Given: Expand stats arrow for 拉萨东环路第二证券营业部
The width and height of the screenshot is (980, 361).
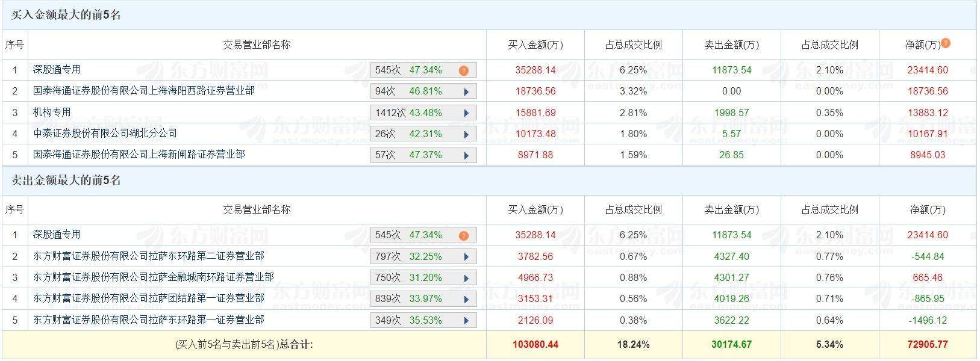Looking at the screenshot, I should point(466,257).
